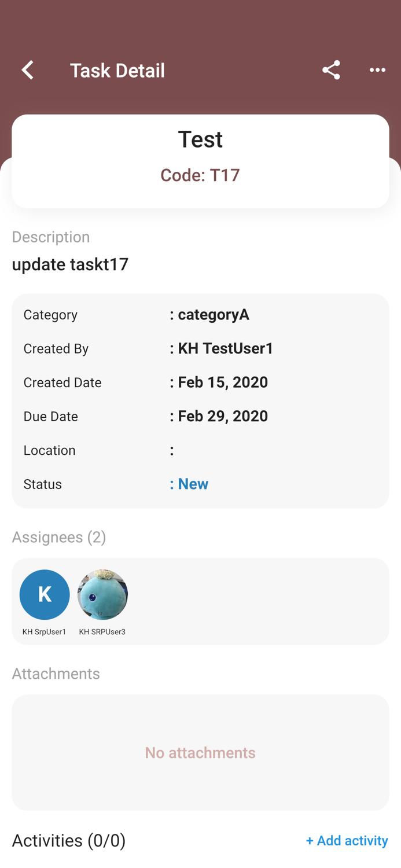This screenshot has width=401, height=868.
Task: Select KH SRPUser3's avatar icon
Action: (x=102, y=594)
